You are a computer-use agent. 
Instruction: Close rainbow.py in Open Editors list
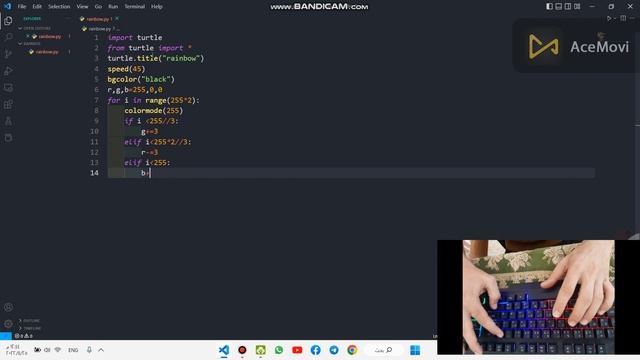coord(28,36)
